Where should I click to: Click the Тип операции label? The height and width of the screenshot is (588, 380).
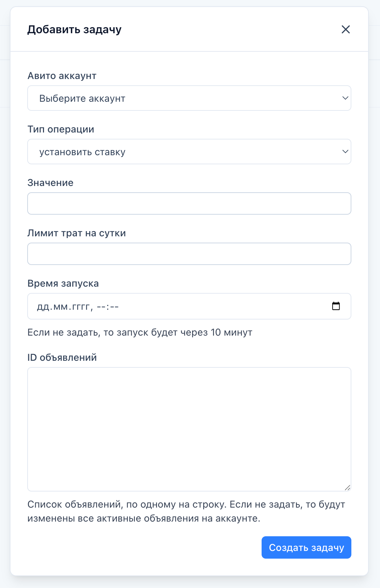61,129
